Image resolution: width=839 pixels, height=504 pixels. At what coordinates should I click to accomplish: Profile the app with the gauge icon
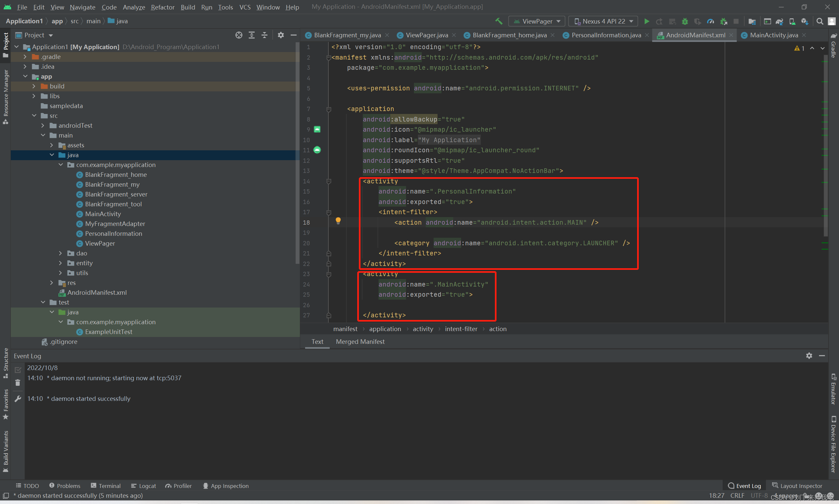click(x=711, y=21)
